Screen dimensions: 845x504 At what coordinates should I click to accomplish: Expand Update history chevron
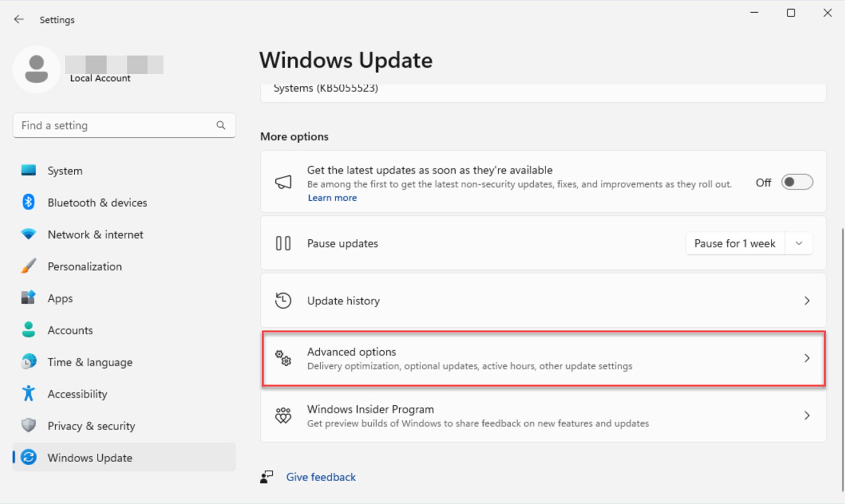(x=807, y=301)
